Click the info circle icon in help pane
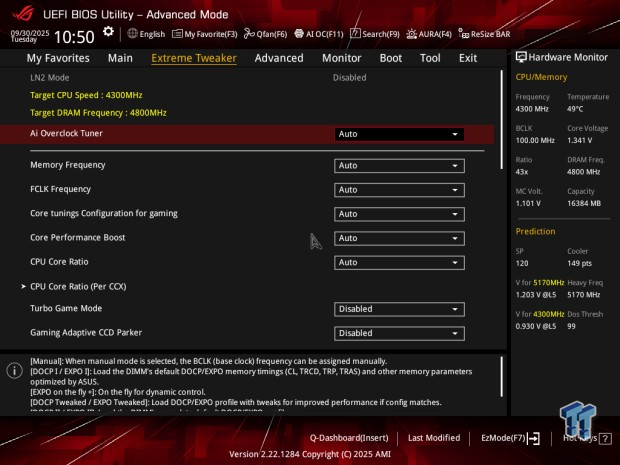 tap(15, 370)
